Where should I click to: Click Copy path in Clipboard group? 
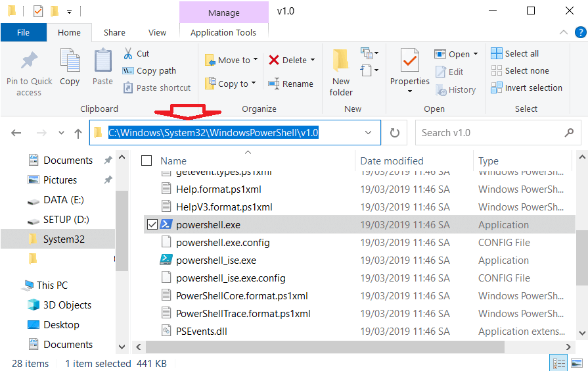tap(149, 70)
